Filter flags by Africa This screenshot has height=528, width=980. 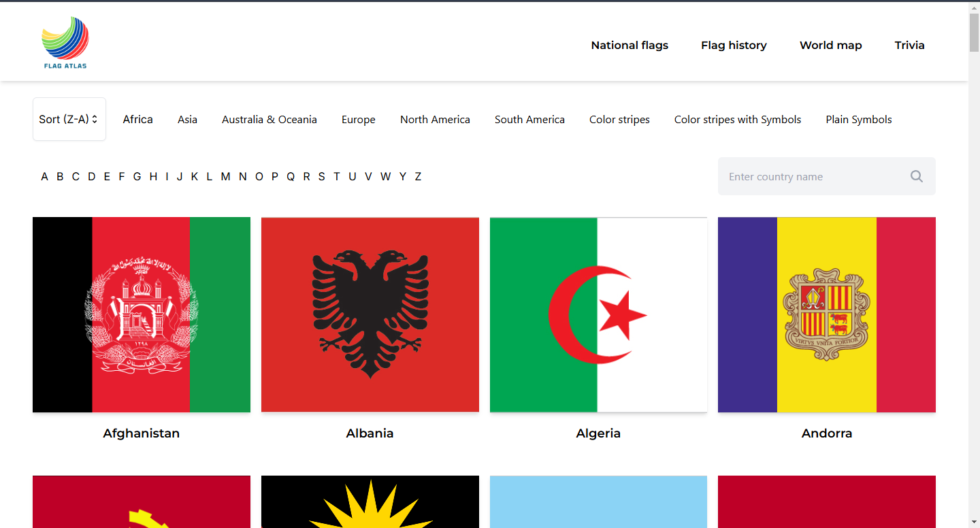[137, 119]
